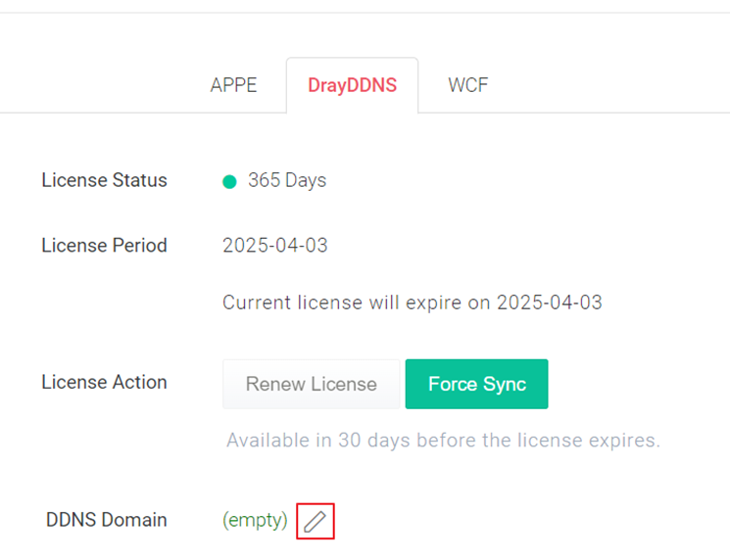Screen dimensions: 730x560
Task: Click the "Current license will expire on 2025-04-03" text
Action: point(413,303)
